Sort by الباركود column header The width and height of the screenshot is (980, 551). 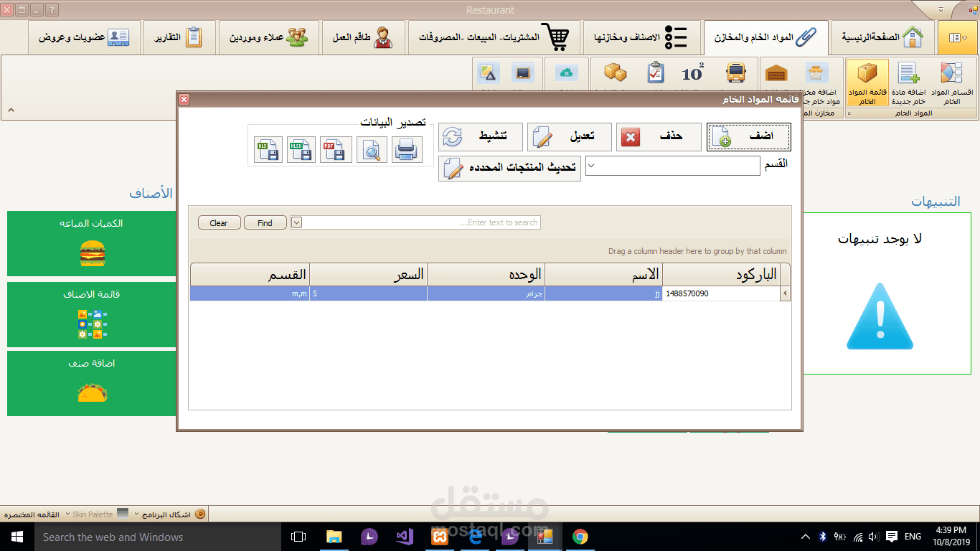coord(721,275)
